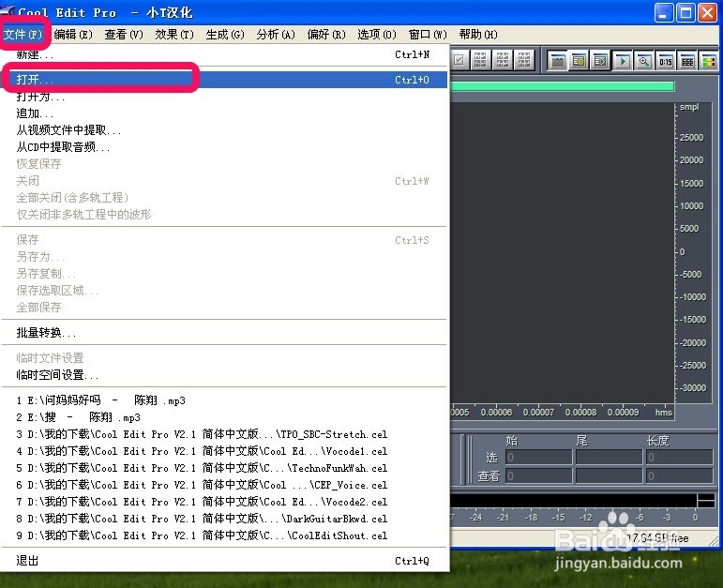The height and width of the screenshot is (588, 723).
Task: Click the 查看 row 尾 field
Action: 609,475
